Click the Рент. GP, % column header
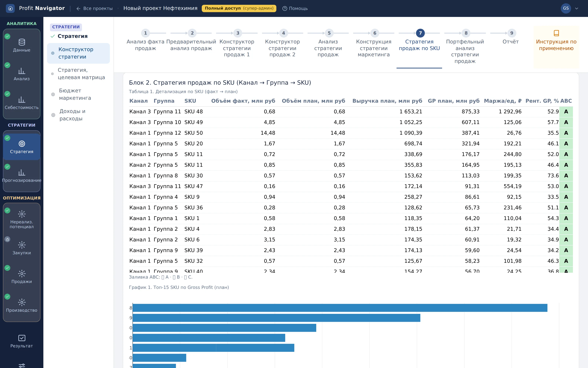The image size is (588, 368). (x=542, y=101)
